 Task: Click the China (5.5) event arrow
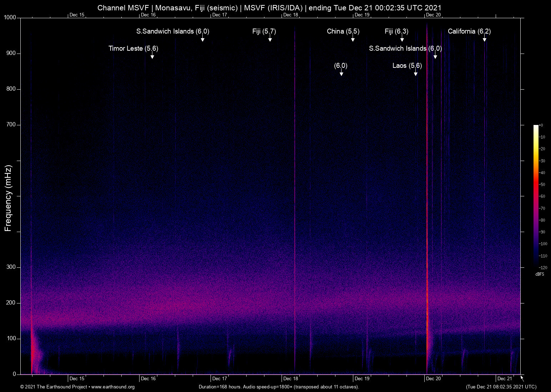click(353, 38)
